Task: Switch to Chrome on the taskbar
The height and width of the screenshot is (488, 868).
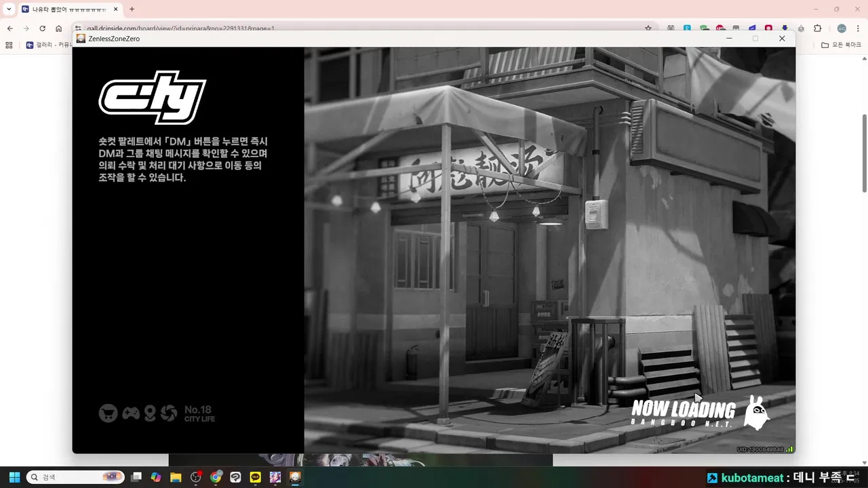Action: pos(216,477)
